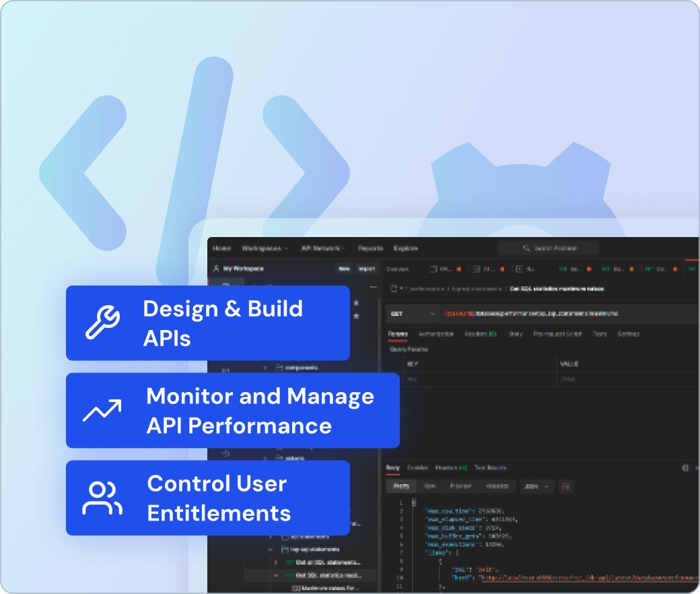Open Reports in the top bar
700x594 pixels.
(x=371, y=249)
